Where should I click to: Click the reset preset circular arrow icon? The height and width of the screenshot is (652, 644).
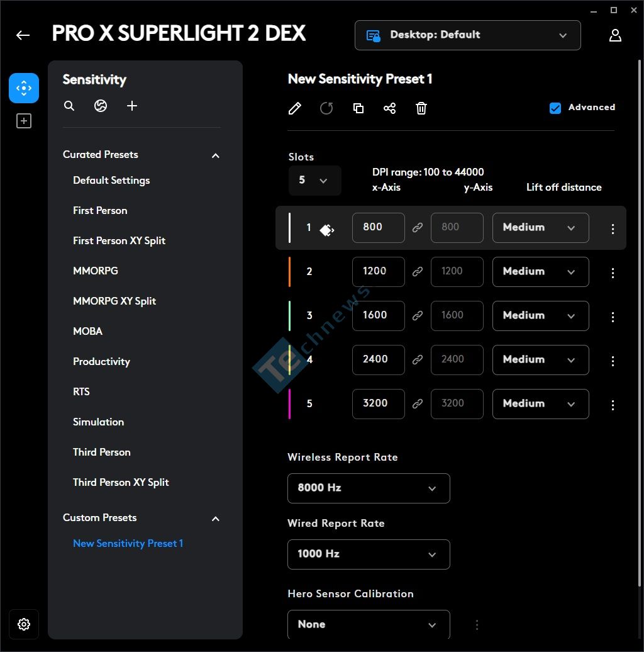click(326, 108)
